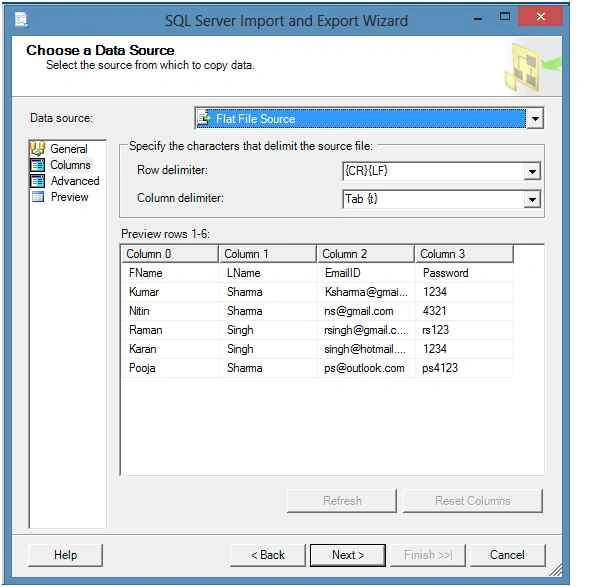This screenshot has width=596, height=587.
Task: Go to the Advanced page
Action: tap(75, 181)
